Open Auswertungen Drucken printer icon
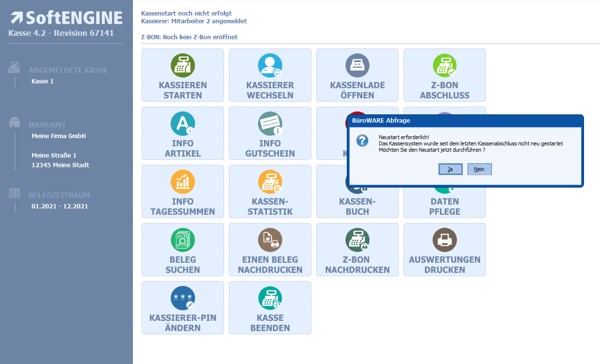The image size is (600, 364). 445,240
